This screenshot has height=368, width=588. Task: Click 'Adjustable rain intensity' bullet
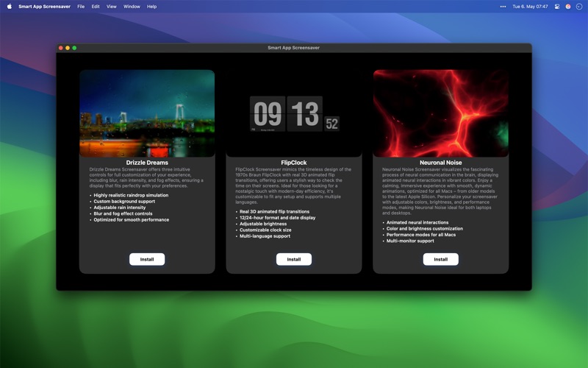pos(120,208)
